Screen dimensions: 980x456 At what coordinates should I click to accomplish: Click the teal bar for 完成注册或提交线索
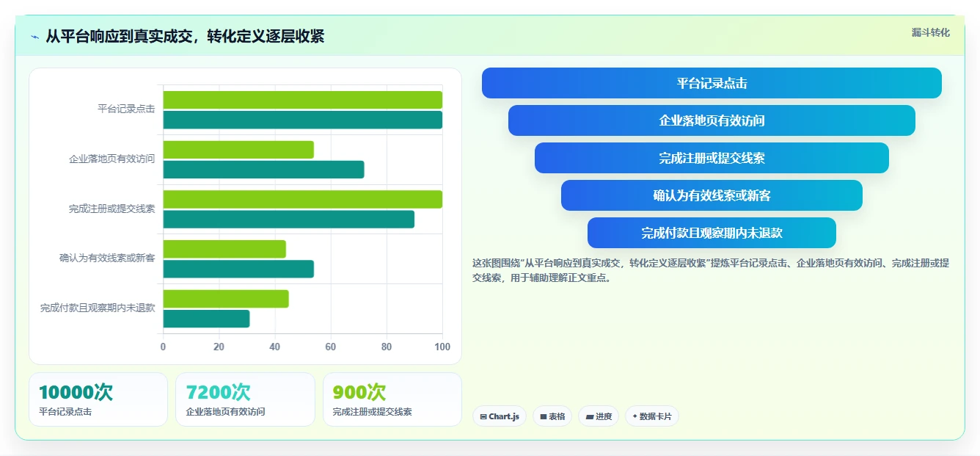288,219
